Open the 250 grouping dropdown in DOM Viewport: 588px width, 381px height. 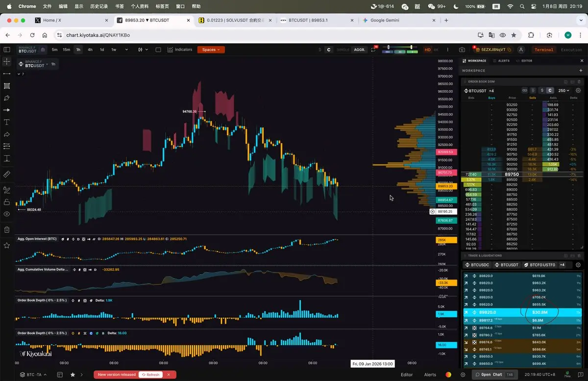(x=564, y=91)
